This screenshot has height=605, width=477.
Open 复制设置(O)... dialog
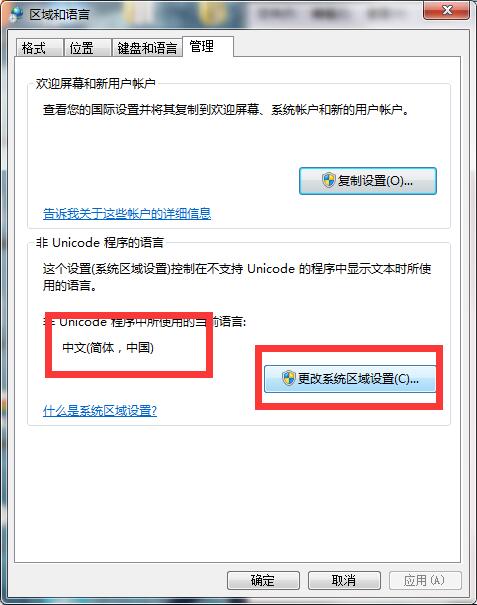tap(368, 181)
